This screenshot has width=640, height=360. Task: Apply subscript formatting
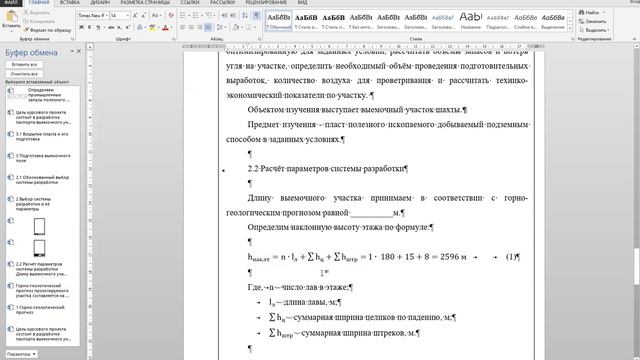pyautogui.click(x=119, y=27)
